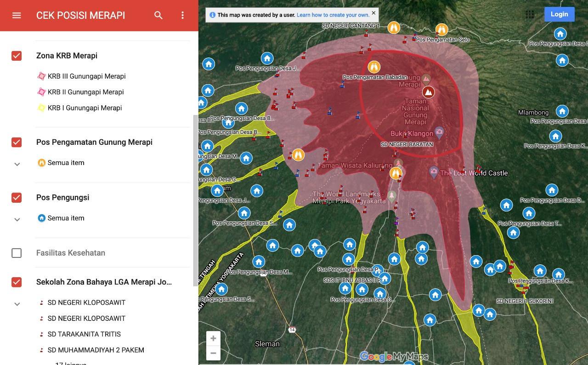This screenshot has width=588, height=365.
Task: Click binoculars marker at Pos Pengamatan Babadan
Action: (374, 67)
